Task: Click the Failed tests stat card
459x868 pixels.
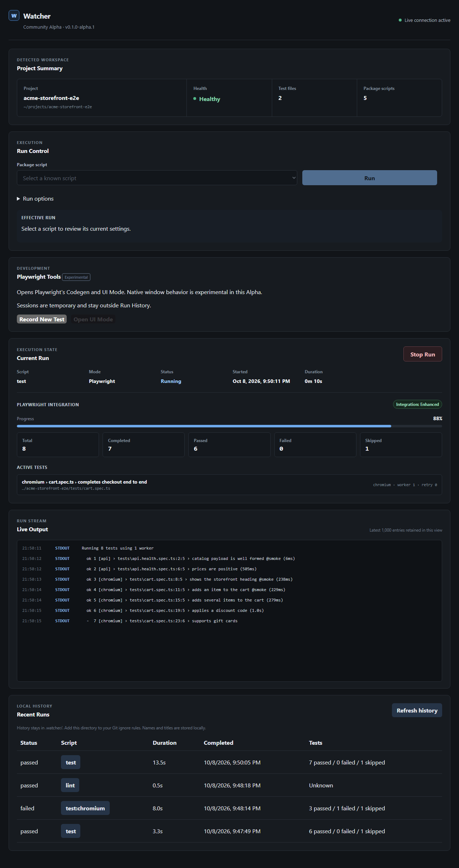Action: (315, 445)
